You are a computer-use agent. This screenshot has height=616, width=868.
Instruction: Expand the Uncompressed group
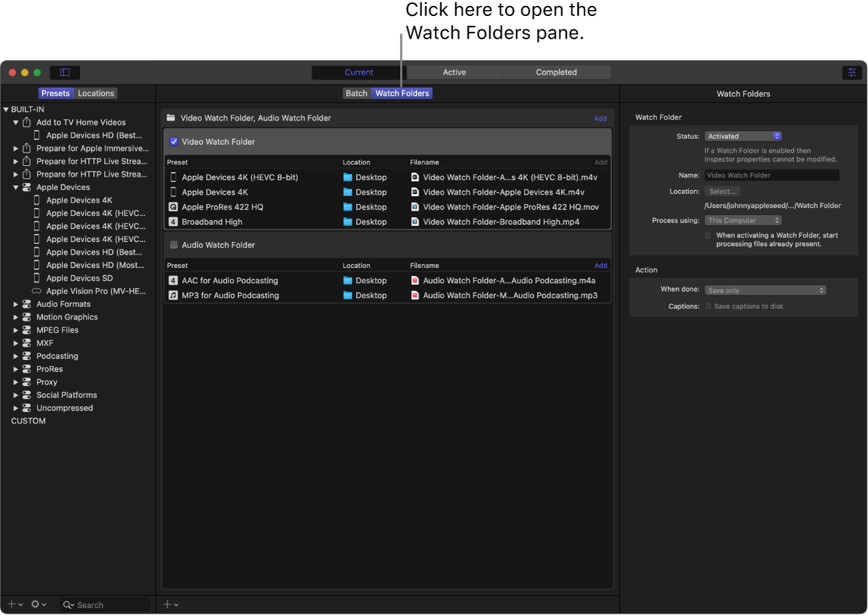[x=16, y=408]
